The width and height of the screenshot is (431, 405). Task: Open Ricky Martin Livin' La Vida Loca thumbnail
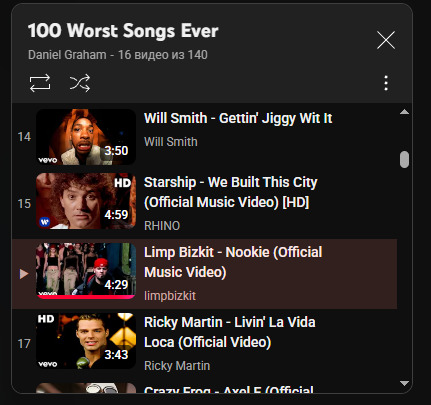(x=86, y=341)
